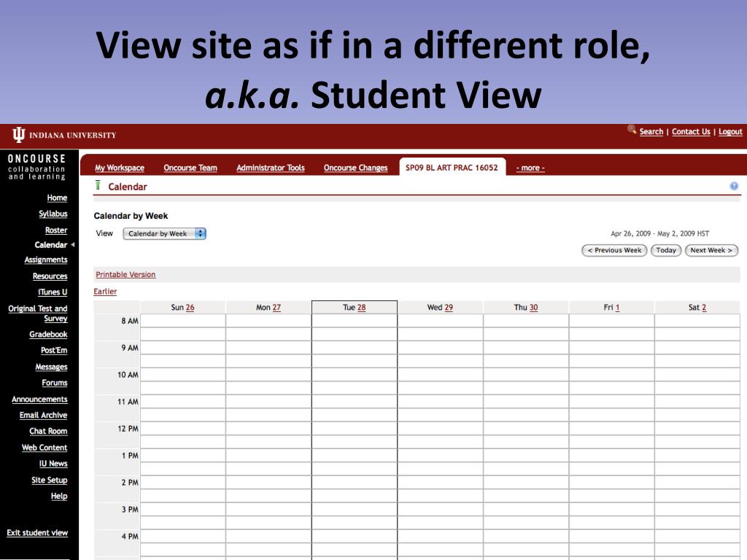
Task: Click the search magnifier icon
Action: tap(632, 129)
